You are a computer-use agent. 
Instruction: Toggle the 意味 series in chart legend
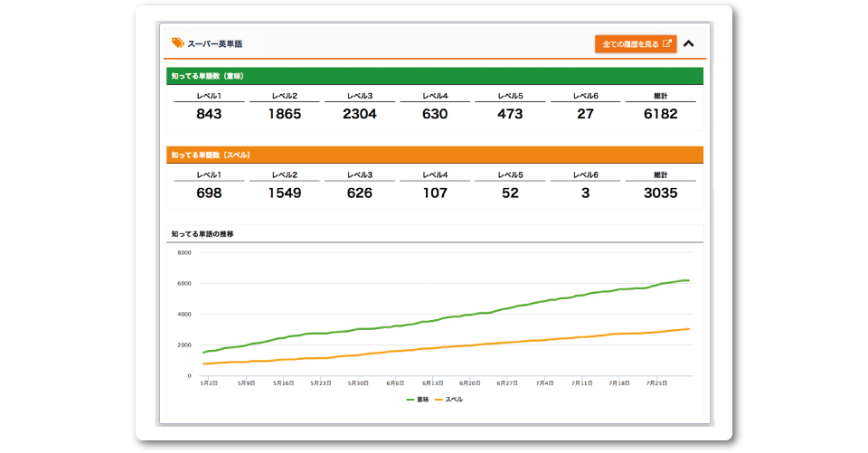[x=418, y=400]
